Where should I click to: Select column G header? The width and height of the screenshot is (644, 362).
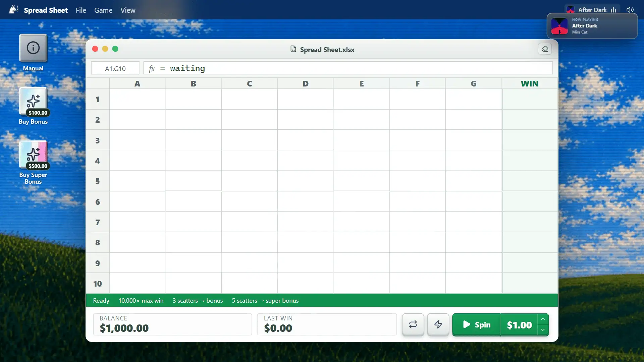click(x=473, y=83)
